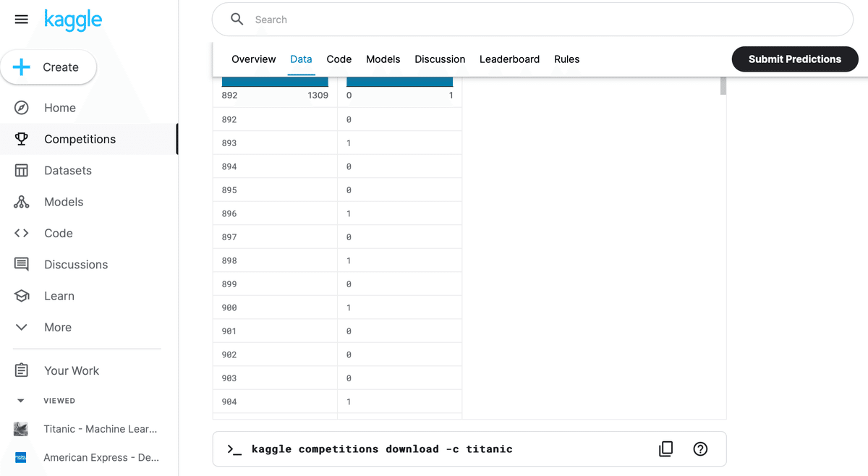Screen dimensions: 868x476
Task: Copy the kaggle competitions download command
Action: click(x=665, y=449)
